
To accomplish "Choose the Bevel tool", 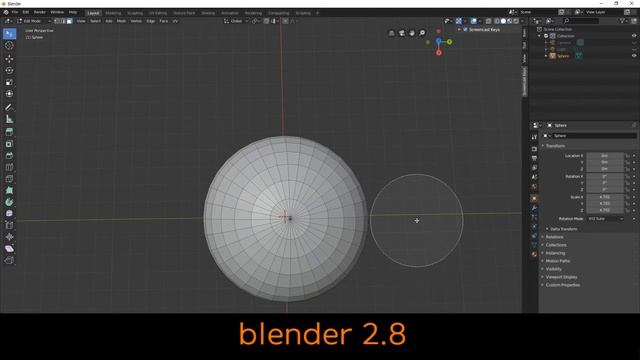I will [x=9, y=156].
